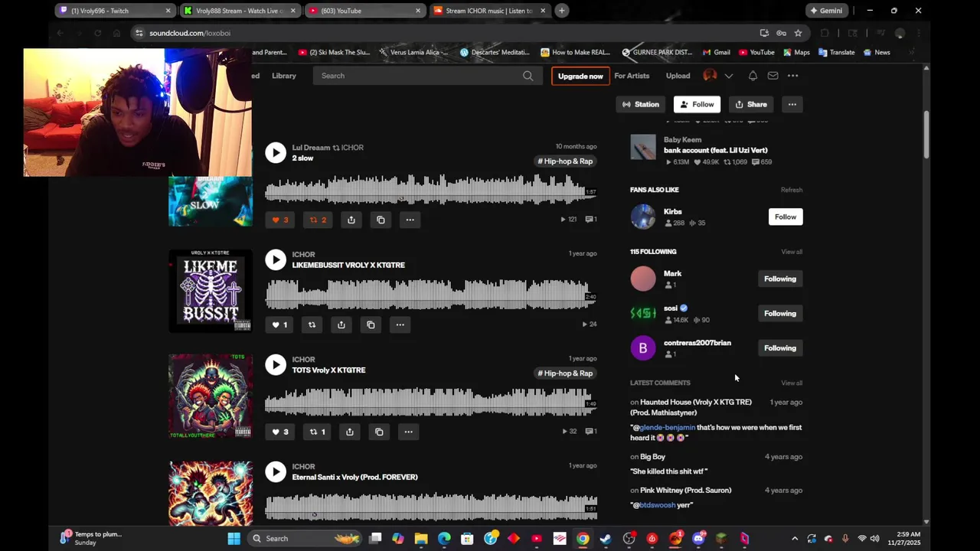Switch to Vroly888 Stream browser tab
Viewport: 980px width, 551px height.
pos(240,11)
